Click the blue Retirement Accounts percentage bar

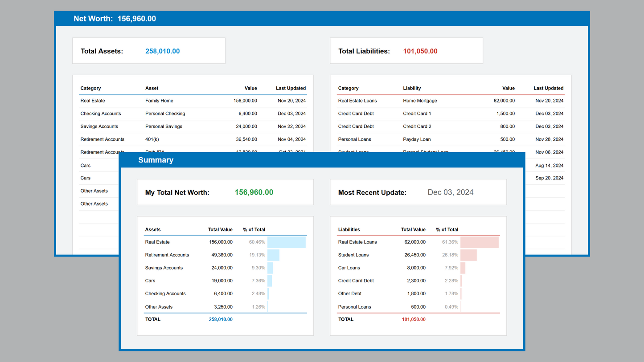[x=273, y=255]
